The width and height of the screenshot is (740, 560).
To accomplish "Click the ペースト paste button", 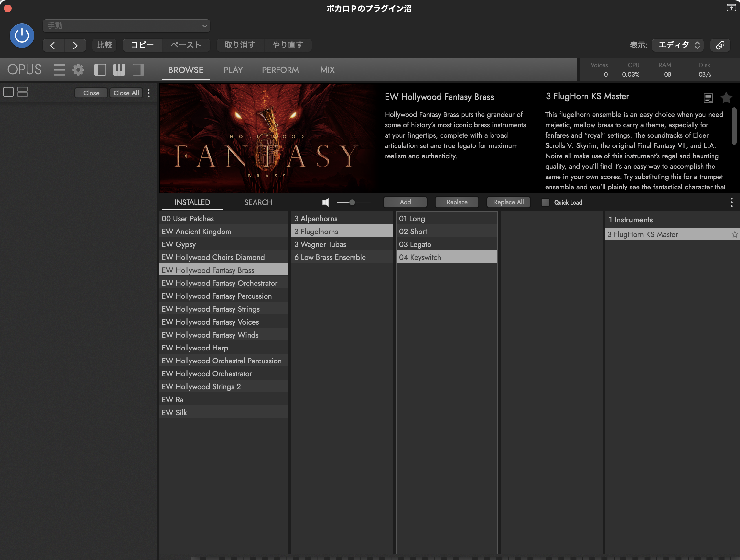I will click(186, 45).
